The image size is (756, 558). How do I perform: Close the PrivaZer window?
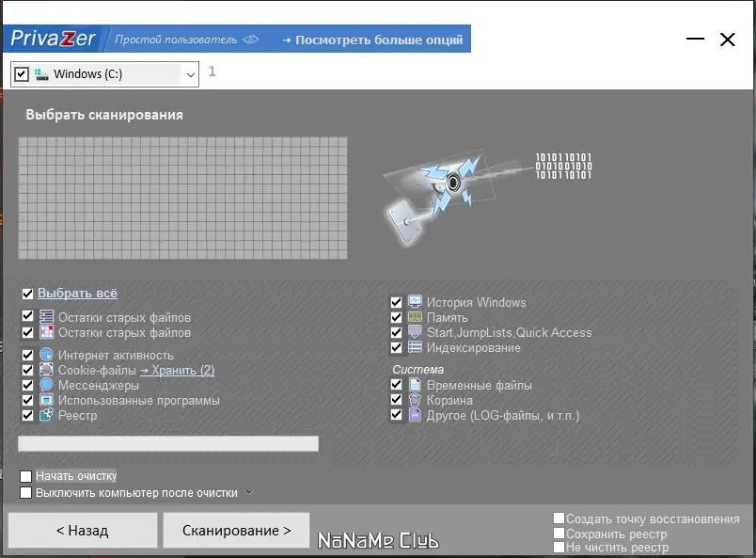point(728,40)
